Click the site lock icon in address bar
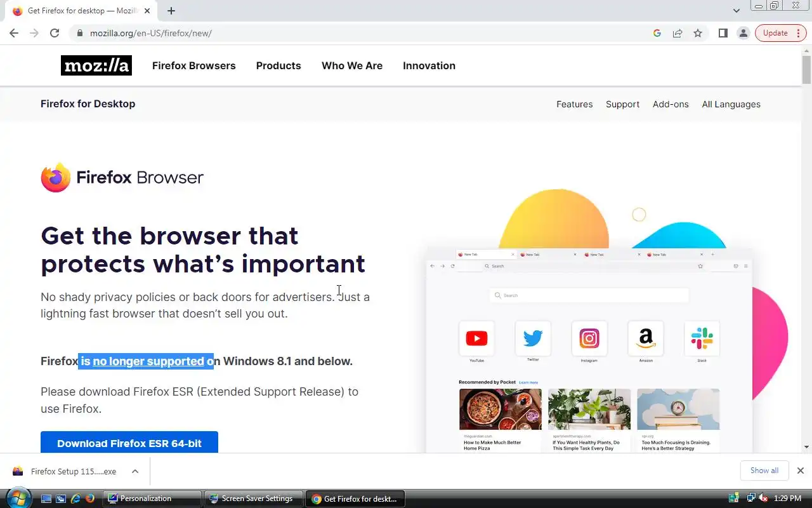Screen dimensions: 812x508 tap(80, 33)
